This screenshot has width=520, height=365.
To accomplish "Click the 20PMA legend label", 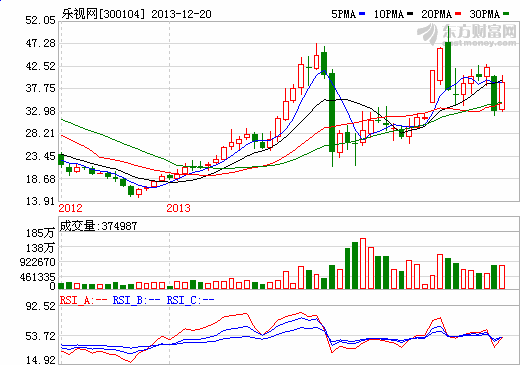I will [x=436, y=14].
